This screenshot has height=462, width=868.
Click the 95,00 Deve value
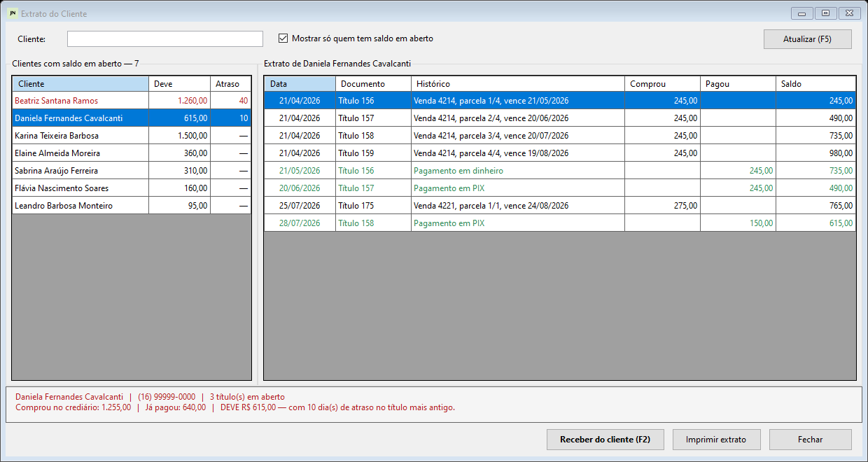click(197, 206)
